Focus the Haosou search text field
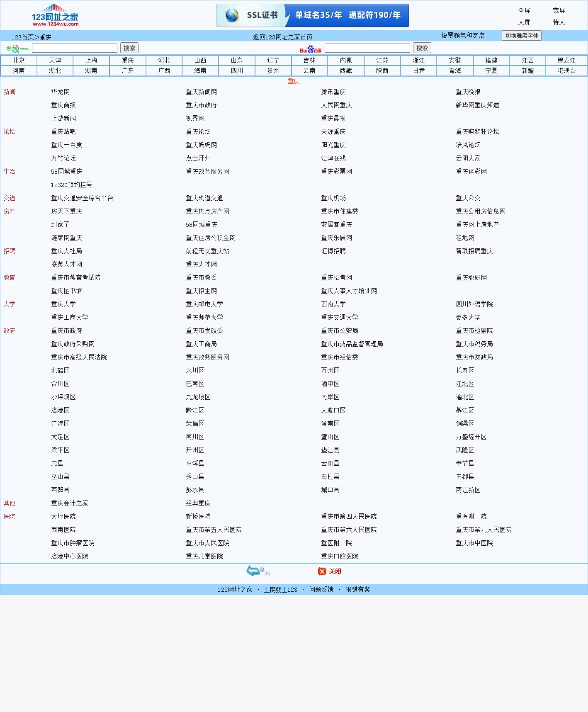588x712 pixels. point(75,48)
